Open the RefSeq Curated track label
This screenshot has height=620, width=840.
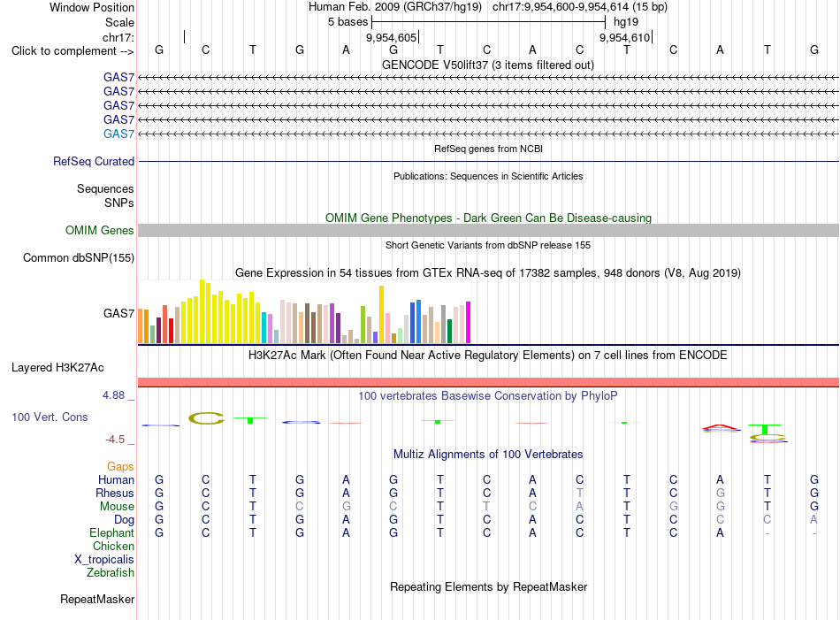(x=94, y=161)
